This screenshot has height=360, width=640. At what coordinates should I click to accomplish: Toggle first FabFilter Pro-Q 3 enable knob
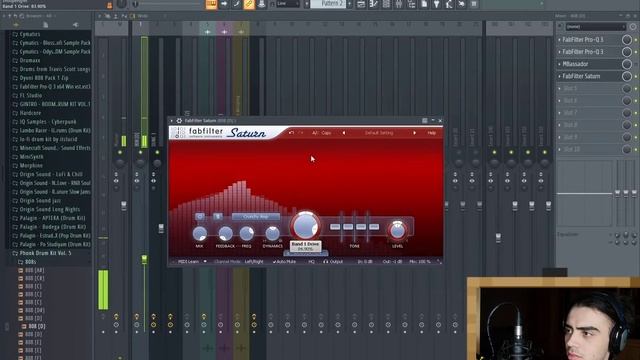[x=627, y=40]
